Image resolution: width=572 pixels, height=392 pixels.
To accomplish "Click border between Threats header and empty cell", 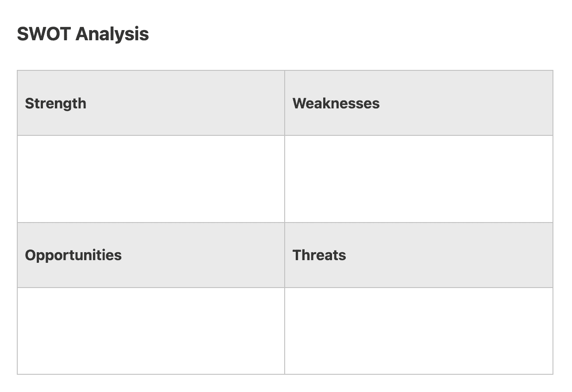I will [418, 288].
